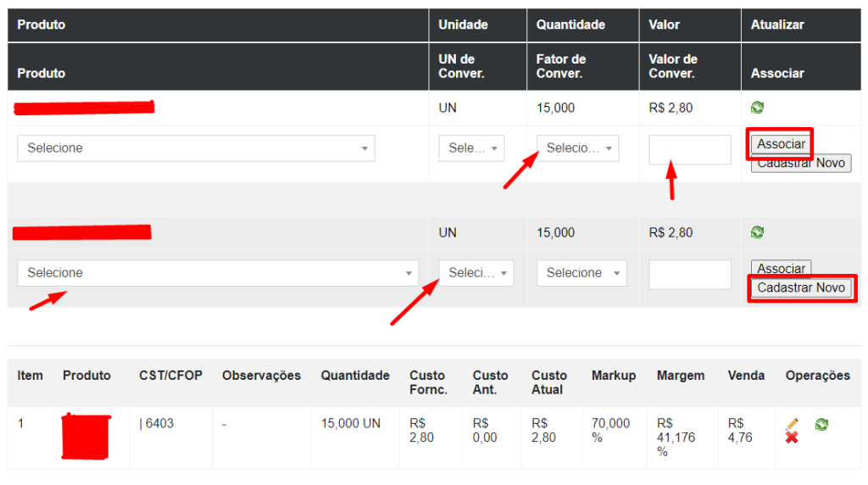Open the first row Fator de Conver. dropdown
This screenshot has height=485, width=868.
tap(577, 148)
